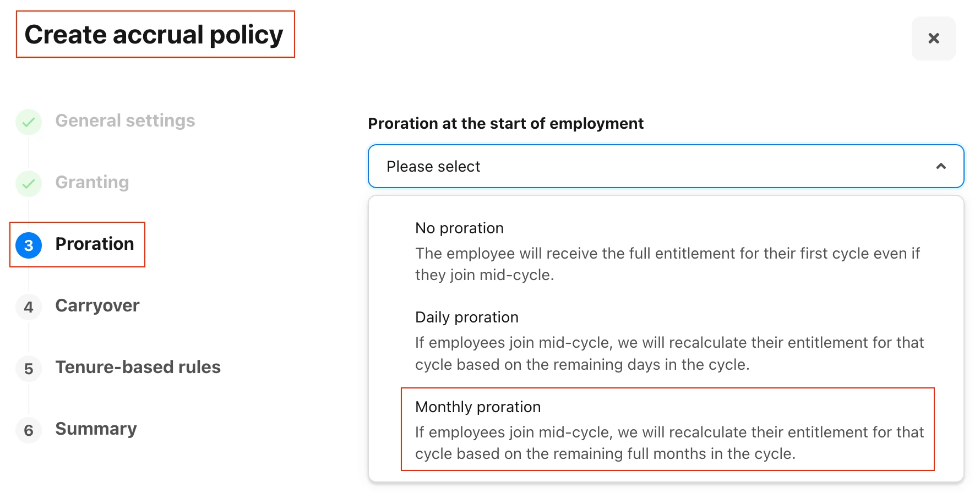Close the Create accrual policy dialog
Image resolution: width=980 pixels, height=504 pixels.
[x=933, y=39]
